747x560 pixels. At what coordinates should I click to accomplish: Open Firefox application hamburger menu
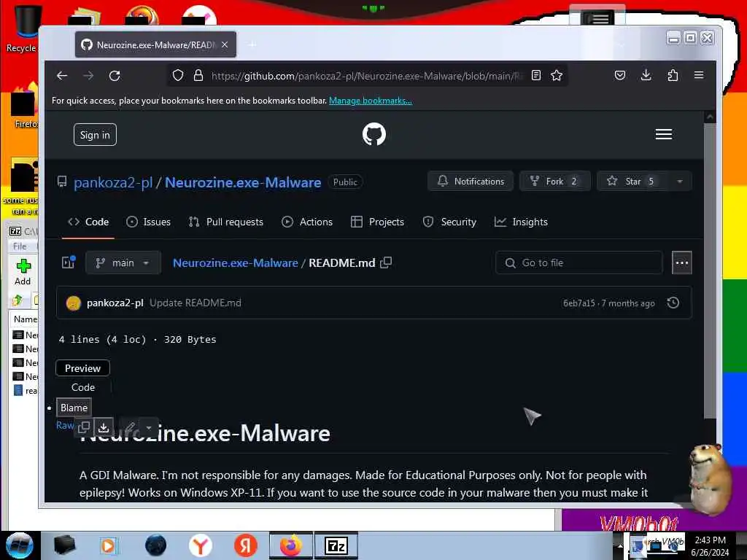pos(699,75)
